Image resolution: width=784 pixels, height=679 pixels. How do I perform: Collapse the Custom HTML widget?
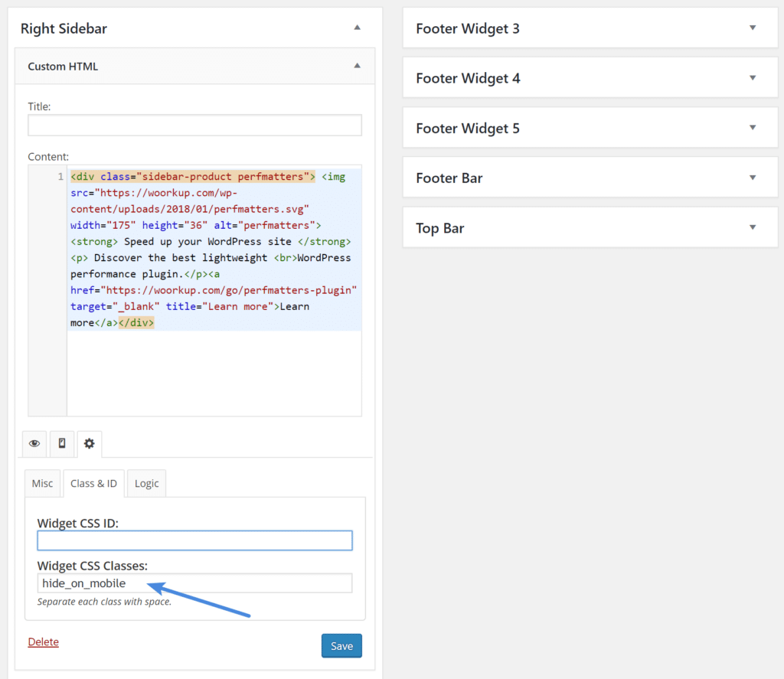pyautogui.click(x=357, y=66)
